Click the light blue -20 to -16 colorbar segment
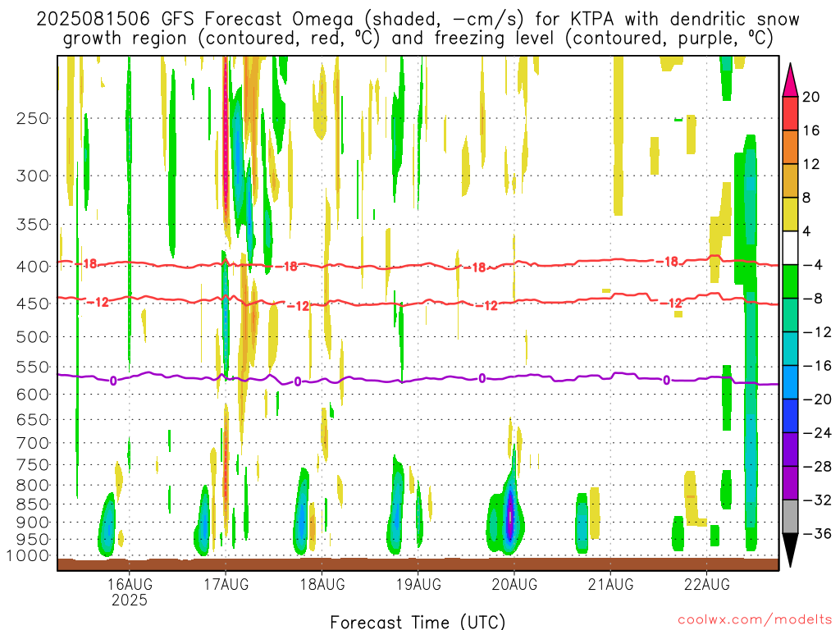The width and height of the screenshot is (840, 630). 790,382
